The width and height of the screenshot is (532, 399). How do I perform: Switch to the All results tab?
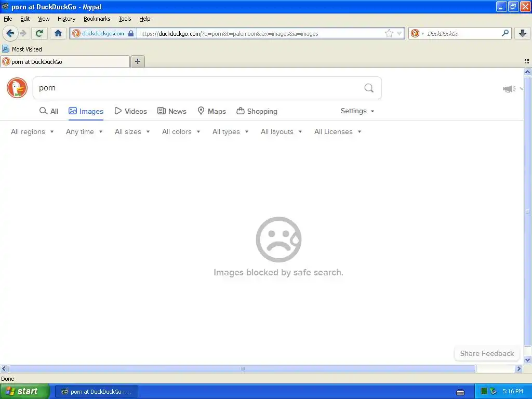coord(49,111)
